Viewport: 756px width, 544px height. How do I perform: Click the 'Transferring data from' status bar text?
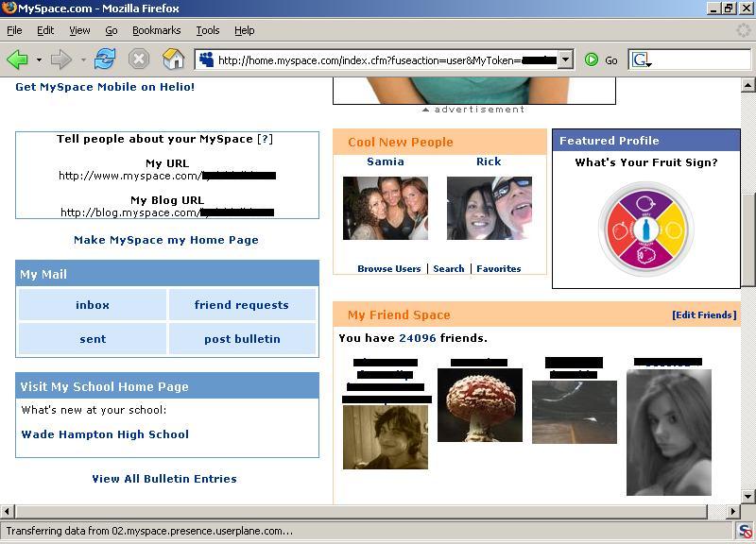149,531
